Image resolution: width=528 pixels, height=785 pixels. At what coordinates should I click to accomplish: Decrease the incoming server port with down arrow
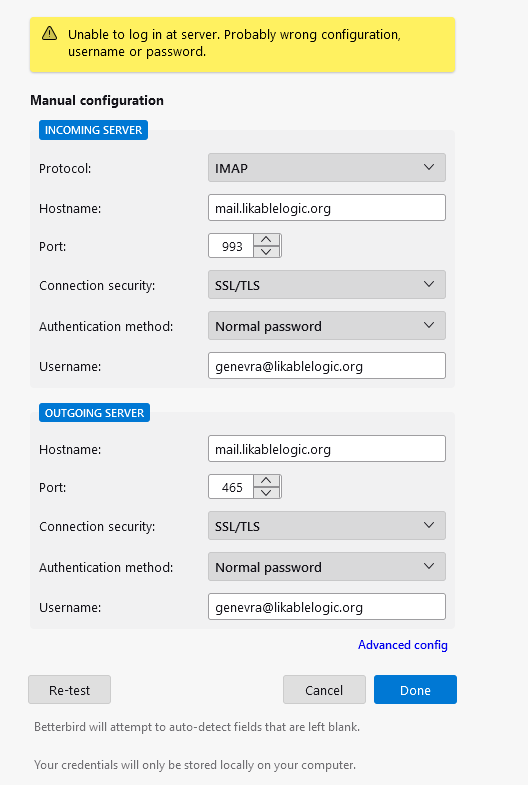(x=266, y=251)
